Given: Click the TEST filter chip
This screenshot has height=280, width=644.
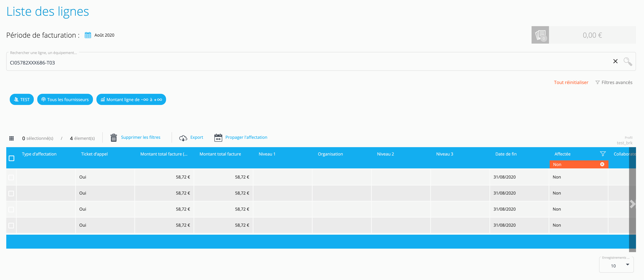Looking at the screenshot, I should pos(22,99).
